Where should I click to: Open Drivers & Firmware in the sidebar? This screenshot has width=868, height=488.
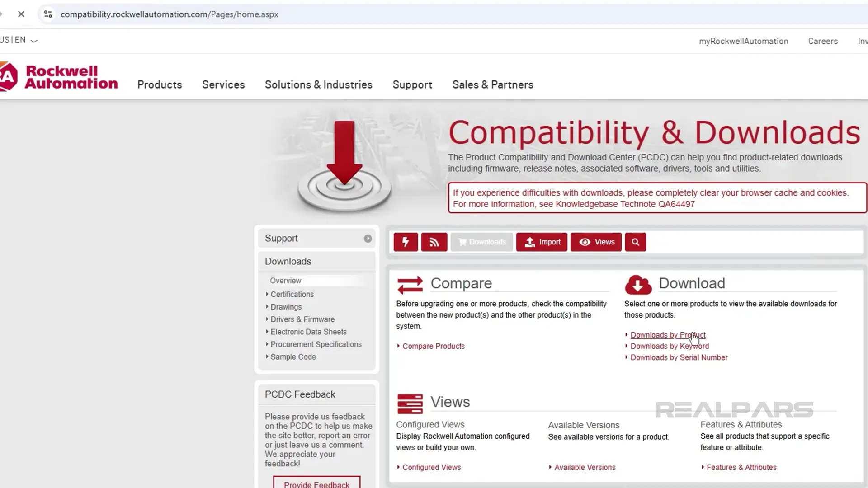tap(302, 319)
